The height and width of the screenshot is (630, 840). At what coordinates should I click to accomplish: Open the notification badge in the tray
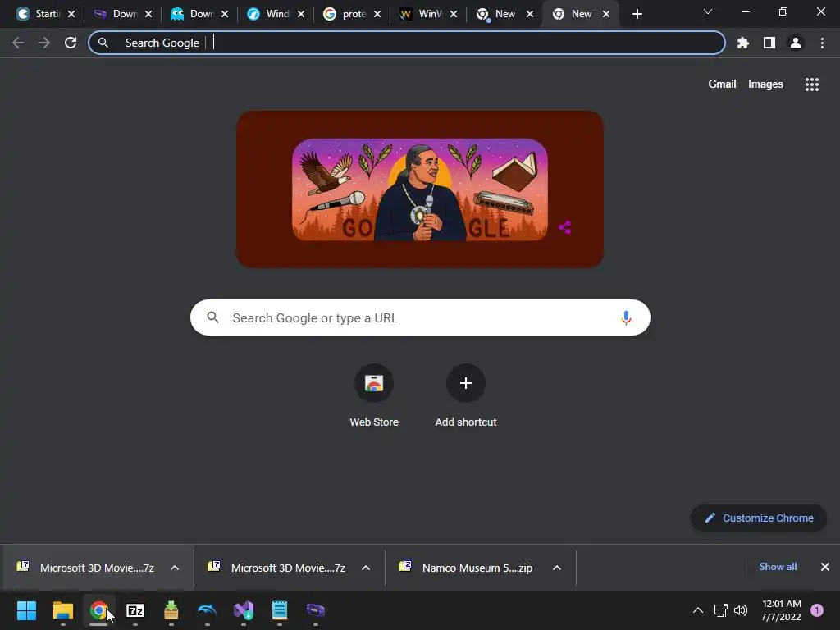(817, 610)
